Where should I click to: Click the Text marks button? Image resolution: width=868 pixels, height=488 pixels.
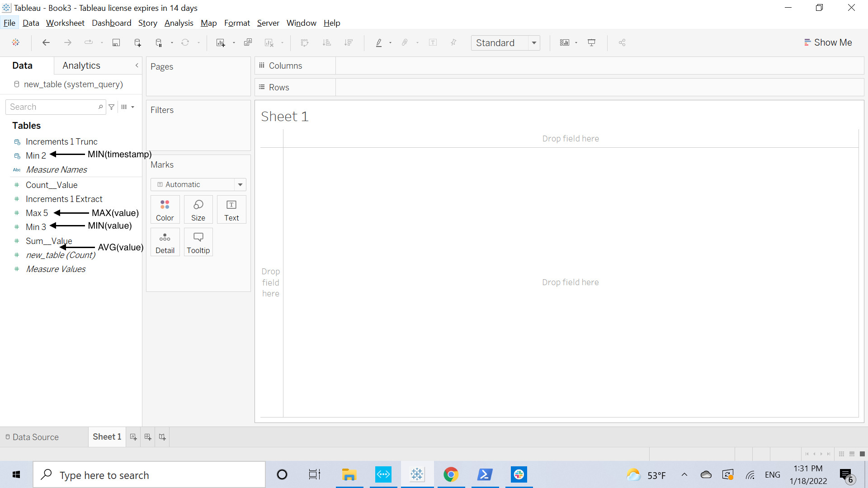(231, 210)
